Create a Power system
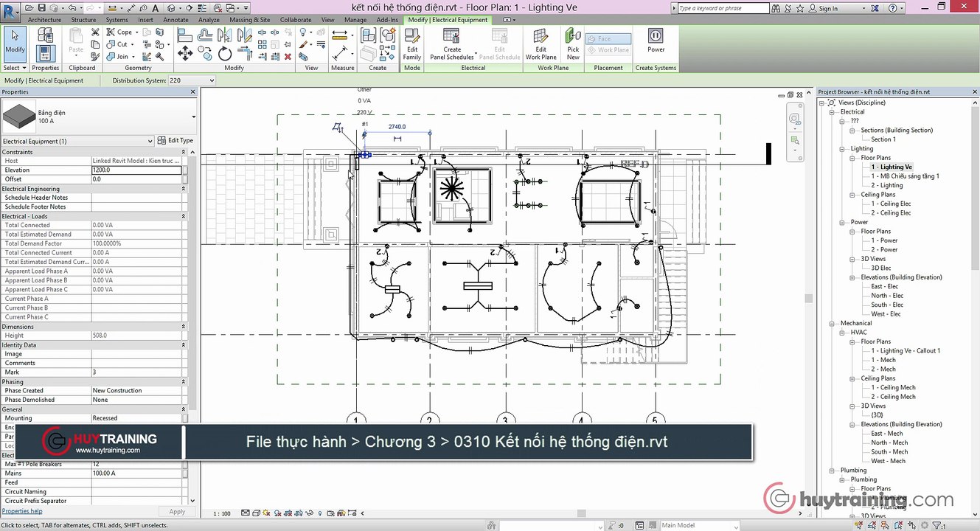Image resolution: width=980 pixels, height=531 pixels. 656,41
